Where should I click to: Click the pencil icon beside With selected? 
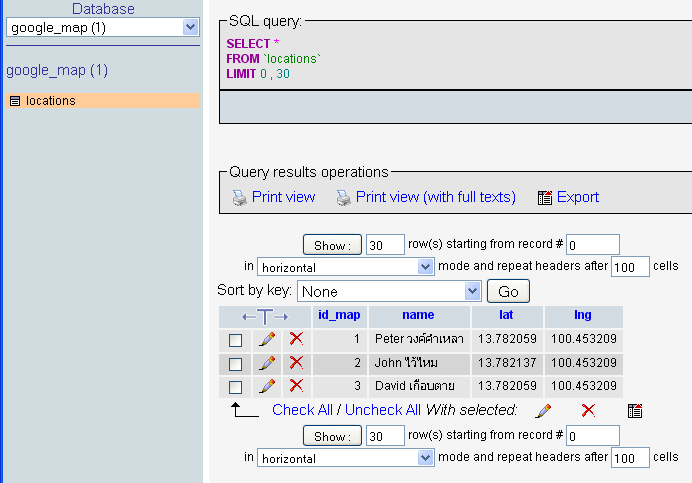point(543,410)
